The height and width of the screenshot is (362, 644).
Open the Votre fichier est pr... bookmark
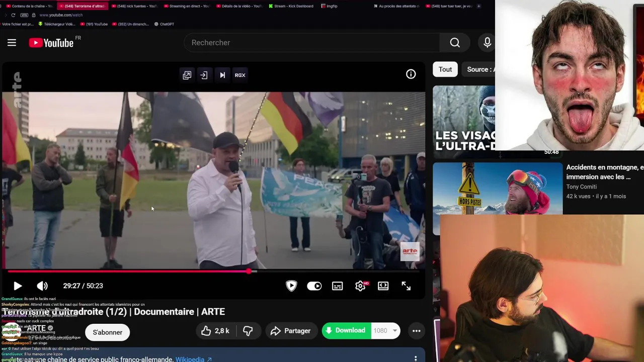coord(18,24)
